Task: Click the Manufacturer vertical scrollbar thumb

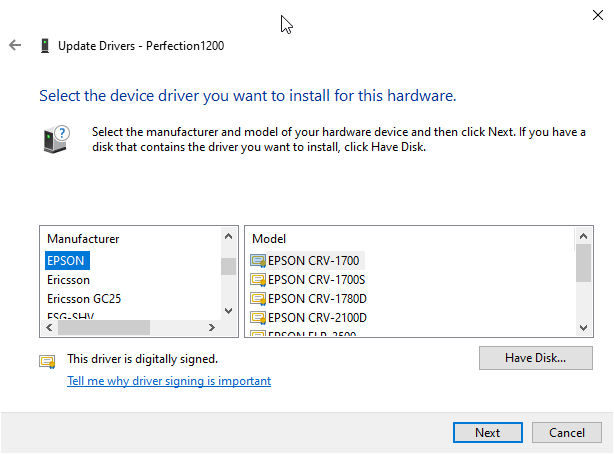Action: click(228, 266)
